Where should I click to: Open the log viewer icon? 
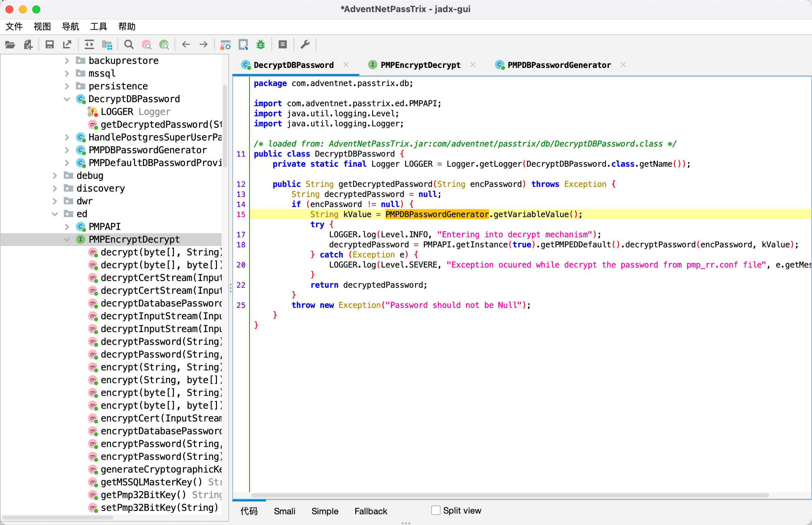coord(282,45)
